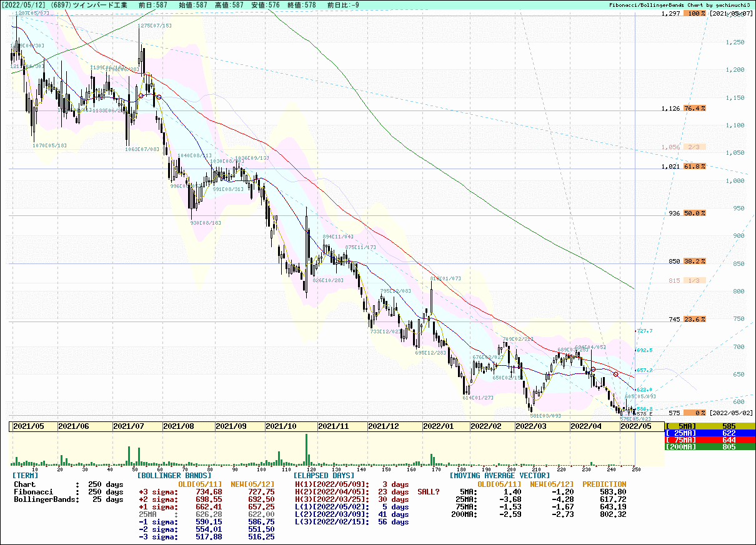
Task: Select the 76.4% Fibonacci level label
Action: pos(694,108)
